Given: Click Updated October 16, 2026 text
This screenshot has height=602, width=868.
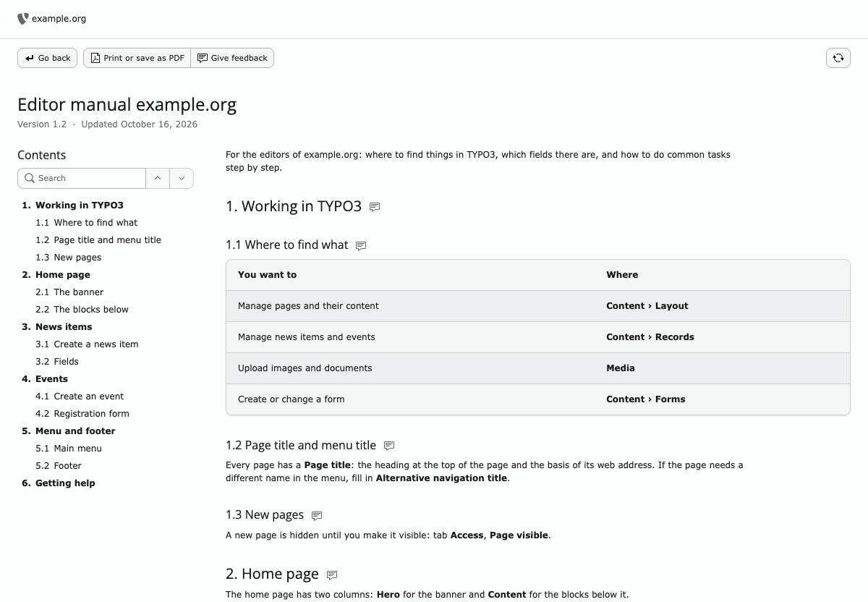Looking at the screenshot, I should point(140,124).
